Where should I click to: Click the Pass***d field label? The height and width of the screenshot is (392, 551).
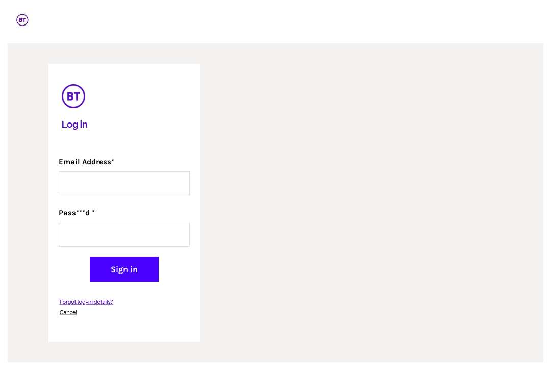77,213
